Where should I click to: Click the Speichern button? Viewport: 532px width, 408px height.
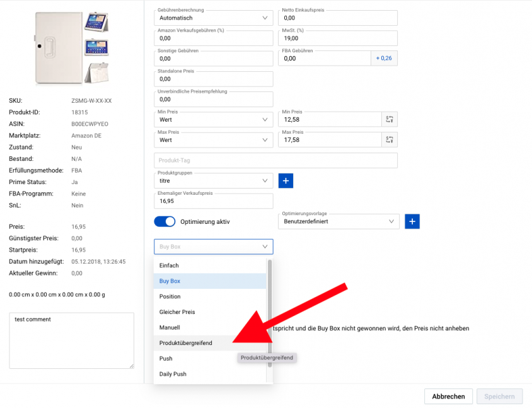(x=499, y=397)
